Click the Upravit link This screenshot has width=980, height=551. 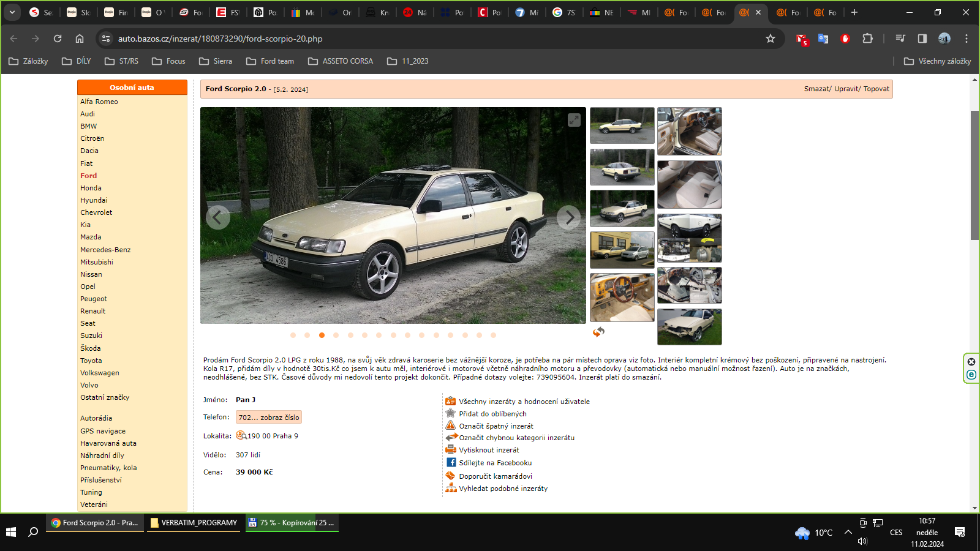point(846,89)
